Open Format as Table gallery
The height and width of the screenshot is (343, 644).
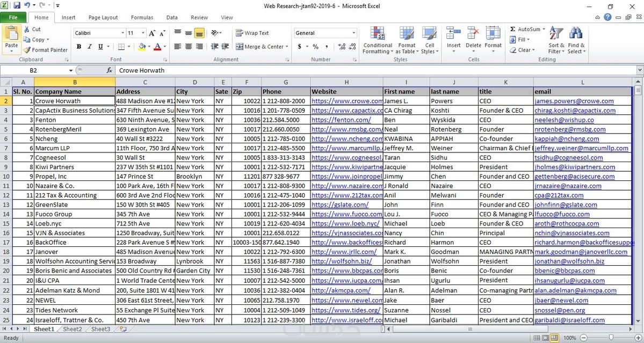pos(407,40)
